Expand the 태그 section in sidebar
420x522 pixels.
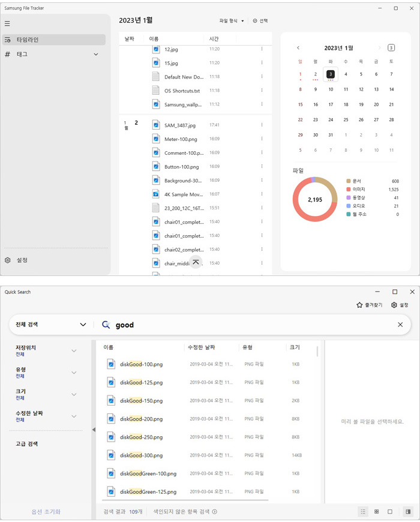[x=95, y=55]
